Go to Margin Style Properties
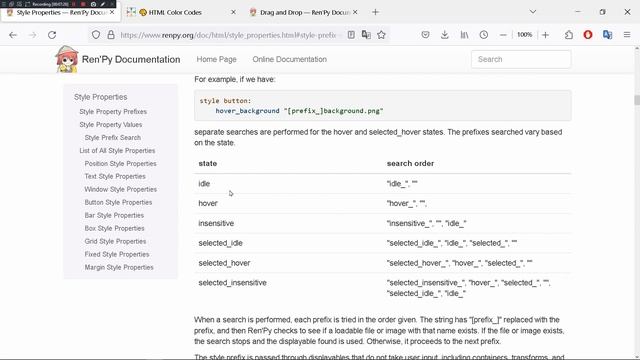Viewport: 640px width, 360px height. point(119,267)
